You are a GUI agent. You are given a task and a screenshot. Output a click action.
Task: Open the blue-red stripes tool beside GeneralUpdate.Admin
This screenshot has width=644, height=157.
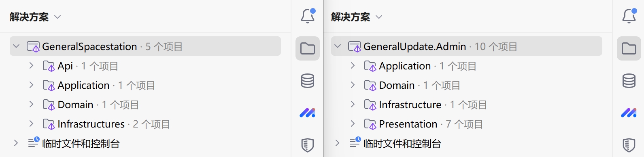click(x=629, y=113)
